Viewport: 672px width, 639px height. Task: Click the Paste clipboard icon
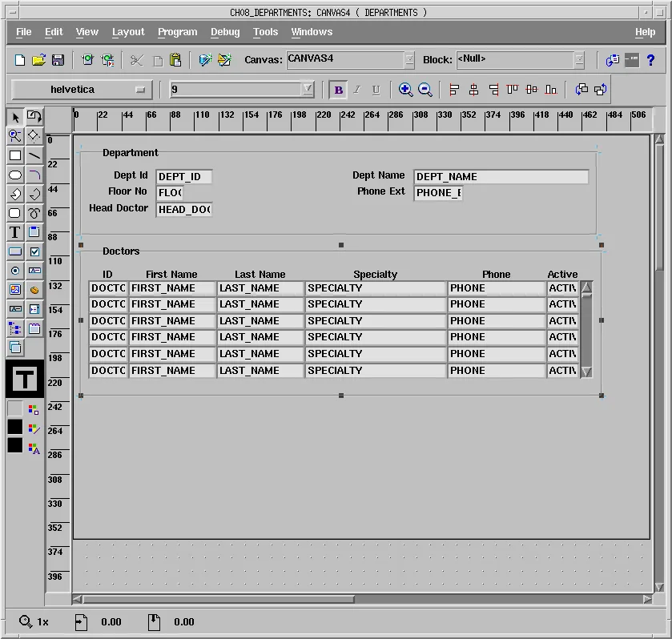coord(175,60)
